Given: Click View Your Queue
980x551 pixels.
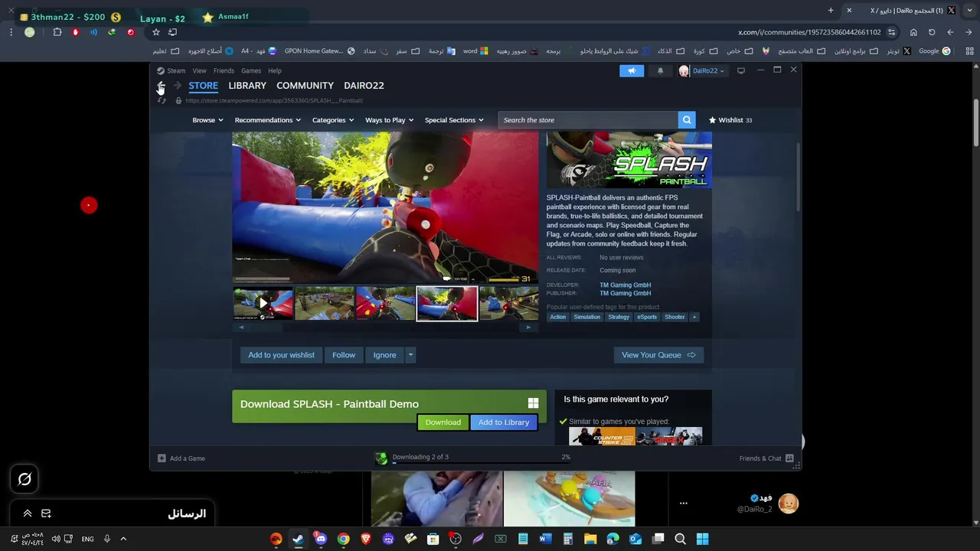Looking at the screenshot, I should point(658,355).
